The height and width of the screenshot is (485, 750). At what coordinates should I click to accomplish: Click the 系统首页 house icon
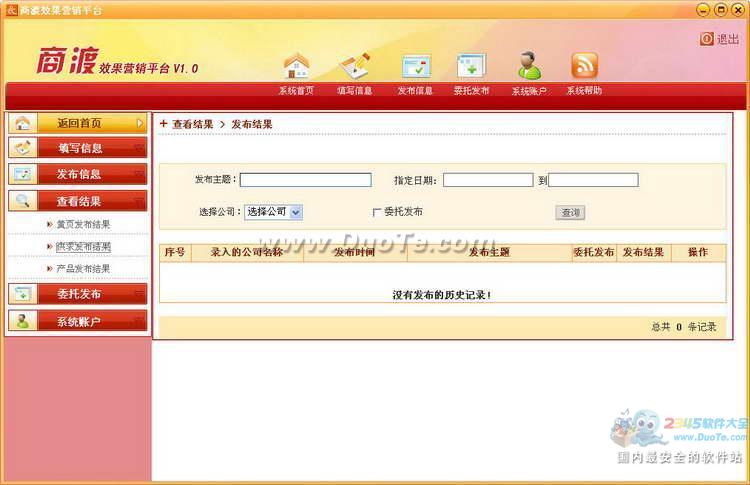click(296, 66)
